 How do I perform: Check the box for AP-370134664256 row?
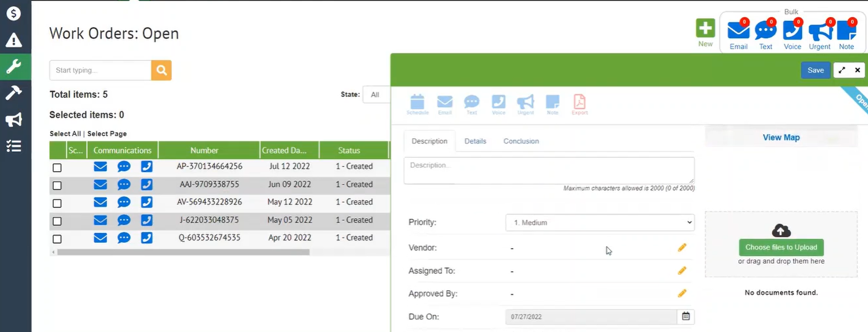pyautogui.click(x=57, y=167)
